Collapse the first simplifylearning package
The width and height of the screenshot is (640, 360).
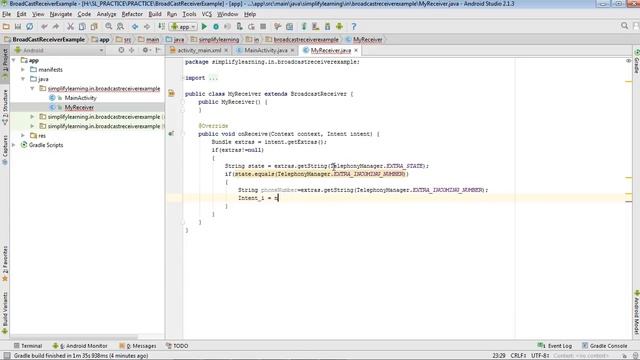(33, 88)
